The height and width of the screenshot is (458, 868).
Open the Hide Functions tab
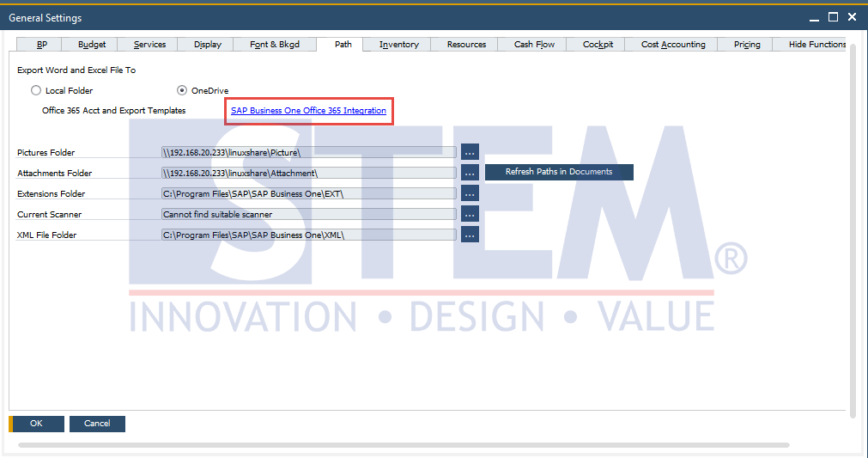(811, 45)
